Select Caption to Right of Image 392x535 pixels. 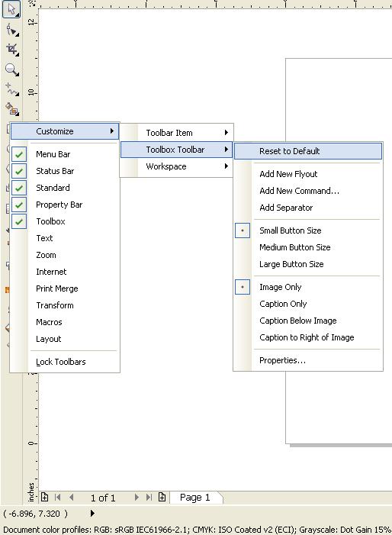(308, 337)
